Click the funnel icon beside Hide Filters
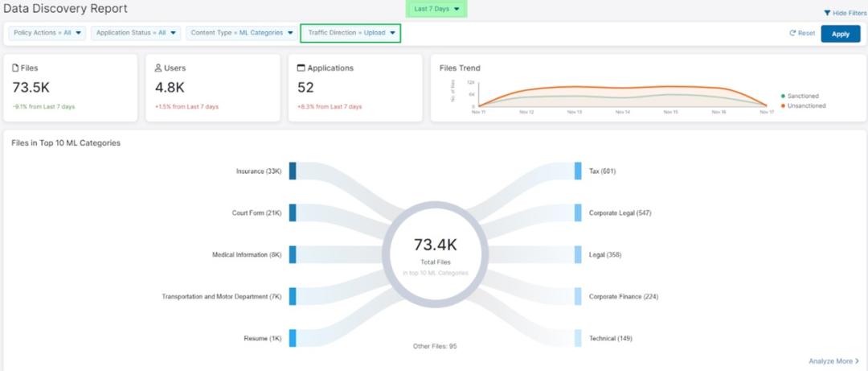The width and height of the screenshot is (868, 371). (x=827, y=13)
